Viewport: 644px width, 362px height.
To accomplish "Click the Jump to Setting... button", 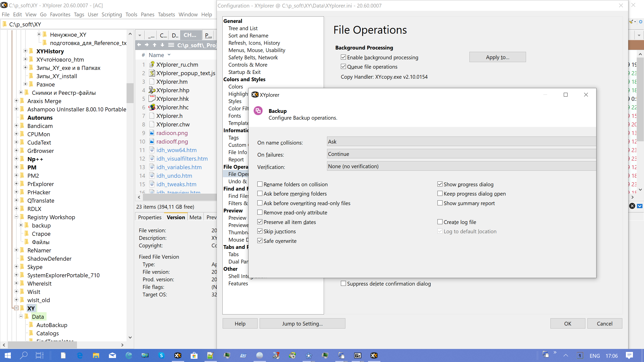I will click(x=302, y=324).
